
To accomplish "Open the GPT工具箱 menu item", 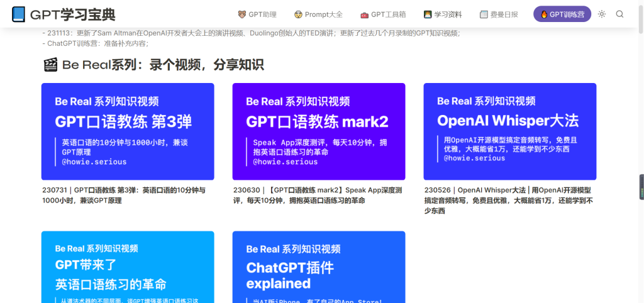I will coord(383,14).
